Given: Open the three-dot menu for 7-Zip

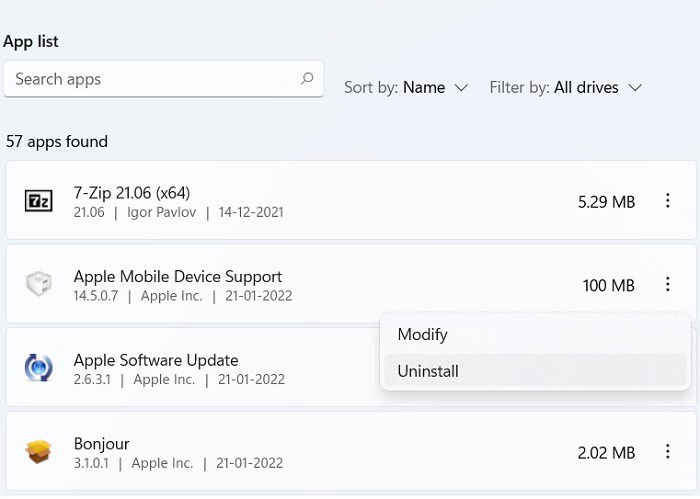Looking at the screenshot, I should coord(667,200).
